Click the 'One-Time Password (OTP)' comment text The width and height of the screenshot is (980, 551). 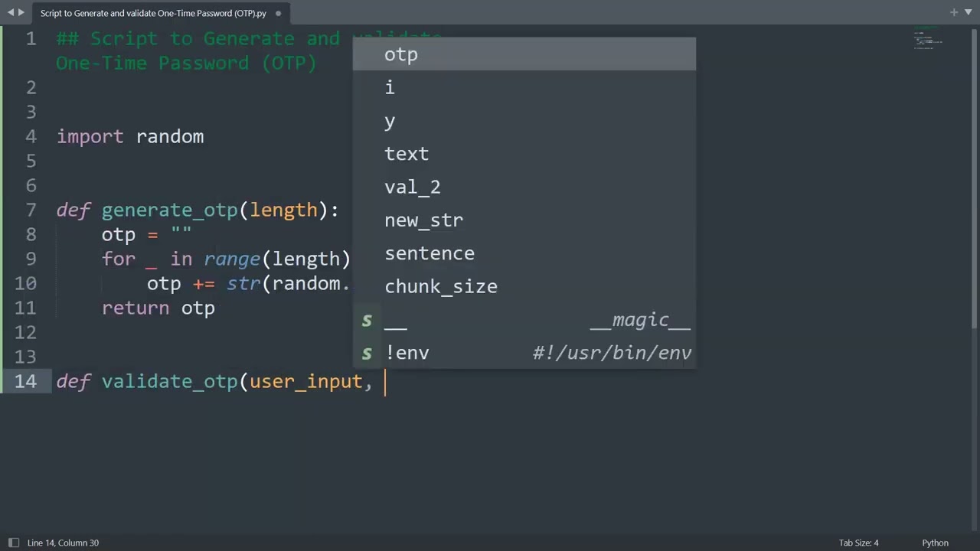(x=186, y=63)
